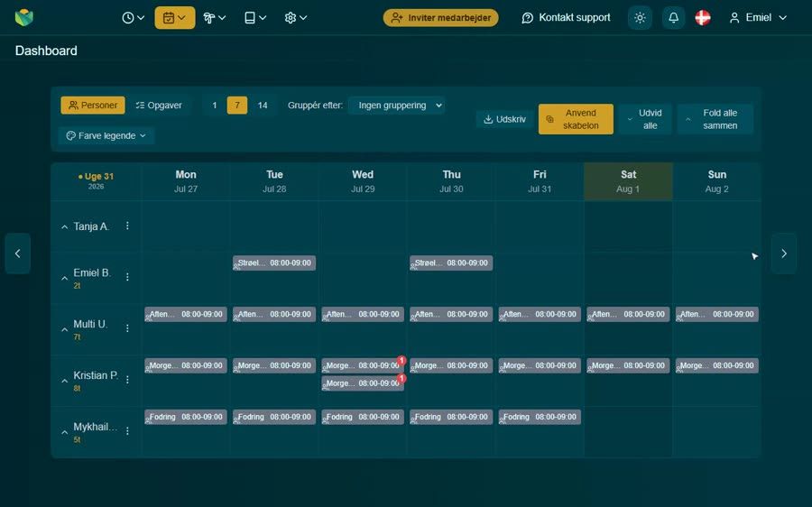Open Mykhail Fodring shift on Wednesday
This screenshot has width=812, height=507.
pos(363,417)
